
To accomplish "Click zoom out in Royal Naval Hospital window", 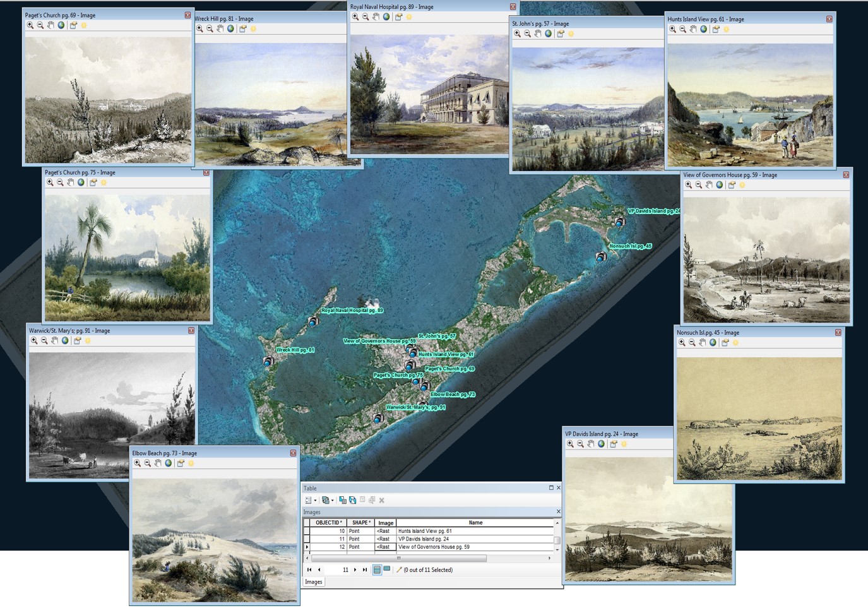I will coord(366,17).
